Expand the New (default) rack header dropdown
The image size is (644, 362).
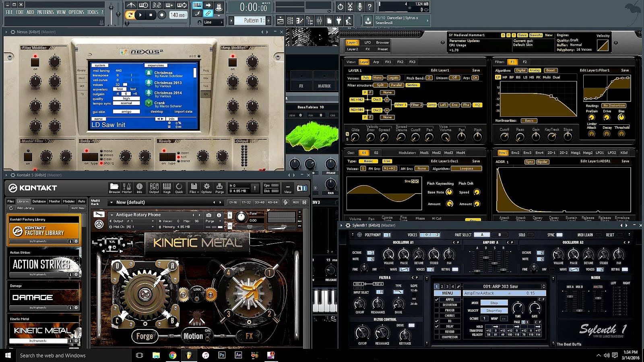click(x=111, y=202)
